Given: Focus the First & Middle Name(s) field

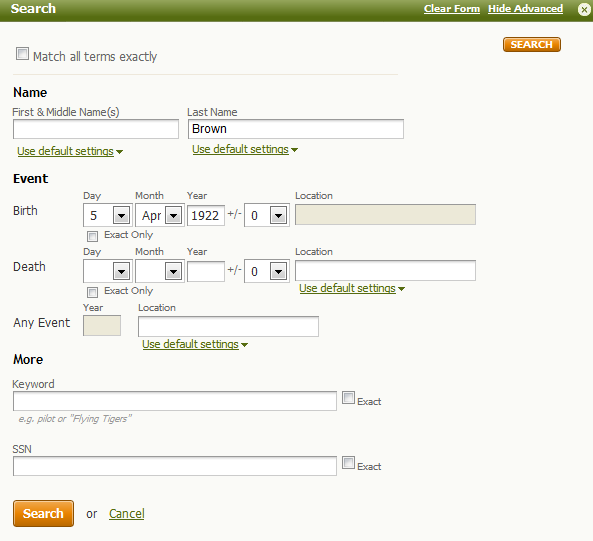Looking at the screenshot, I should tap(96, 129).
